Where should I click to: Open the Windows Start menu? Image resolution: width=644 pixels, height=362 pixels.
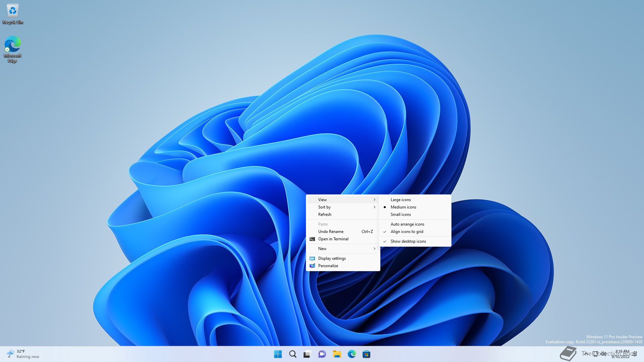click(278, 354)
